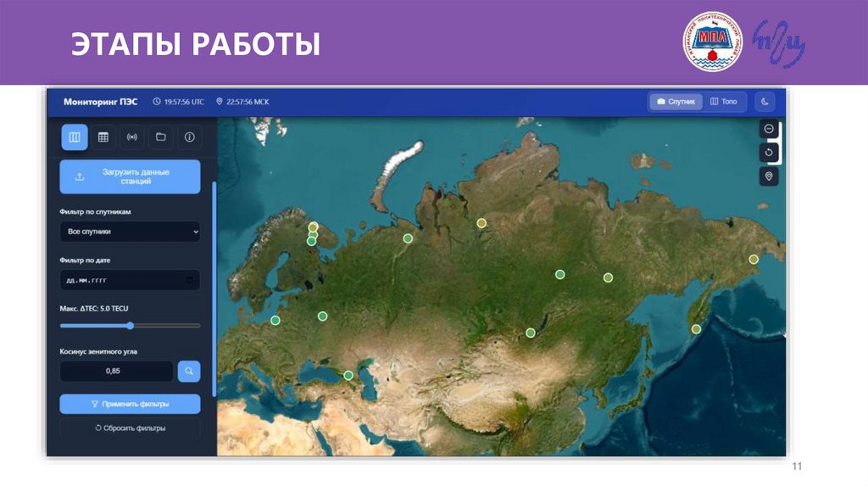Open the info circle tab
Viewport: 868px width, 487px height.
click(x=189, y=137)
